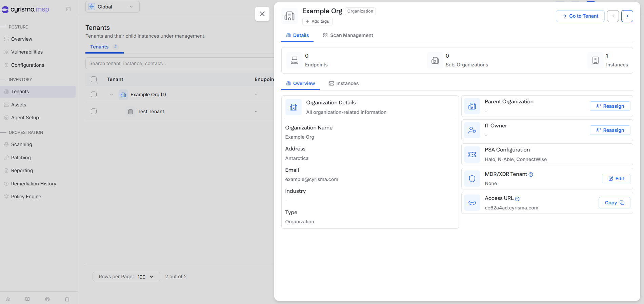Open the Rows per Page dropdown
Image resolution: width=644 pixels, height=304 pixels.
coord(126,277)
